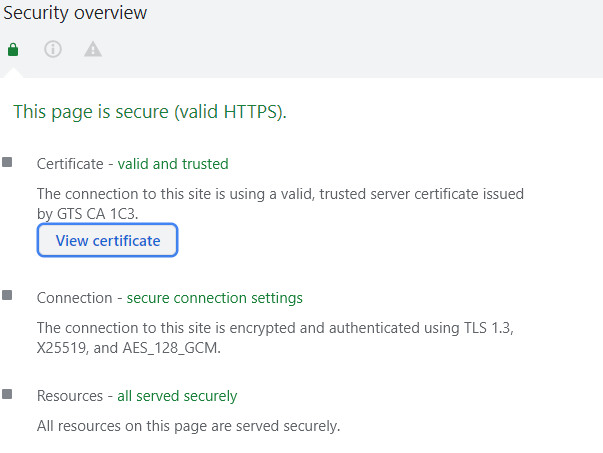Click the warning triangle icon
This screenshot has width=603, height=453.
click(93, 49)
